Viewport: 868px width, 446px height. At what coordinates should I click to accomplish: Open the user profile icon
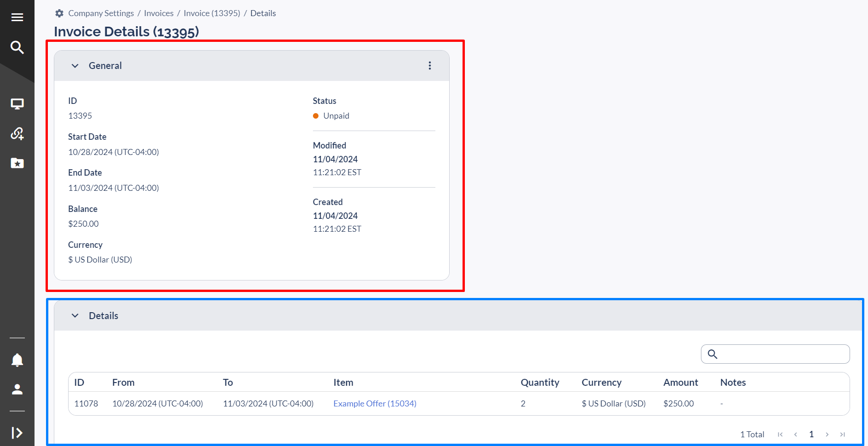(x=17, y=389)
